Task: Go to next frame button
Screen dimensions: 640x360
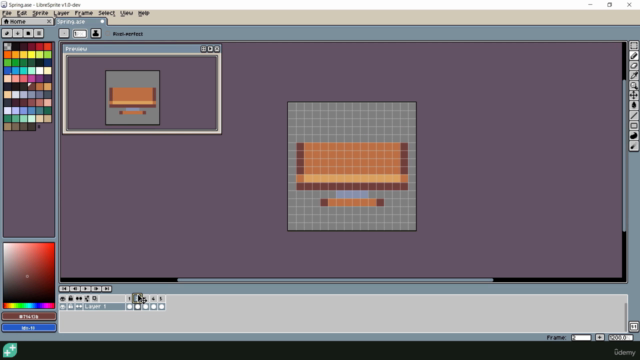Action: [96, 289]
